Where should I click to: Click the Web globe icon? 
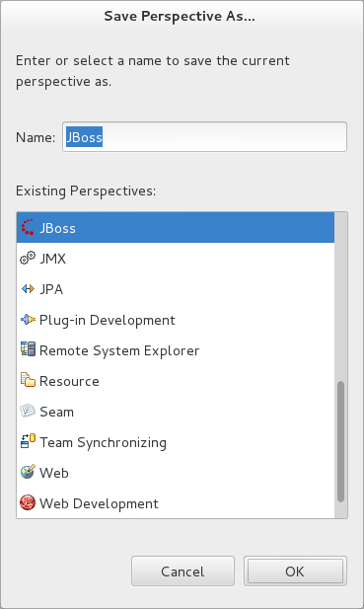click(x=28, y=472)
